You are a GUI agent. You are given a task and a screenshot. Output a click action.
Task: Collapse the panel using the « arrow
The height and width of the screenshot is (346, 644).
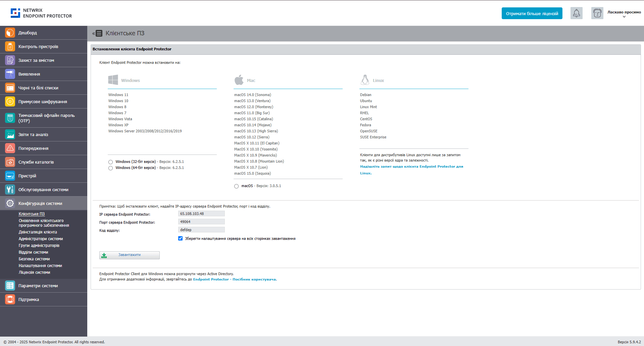[93, 33]
